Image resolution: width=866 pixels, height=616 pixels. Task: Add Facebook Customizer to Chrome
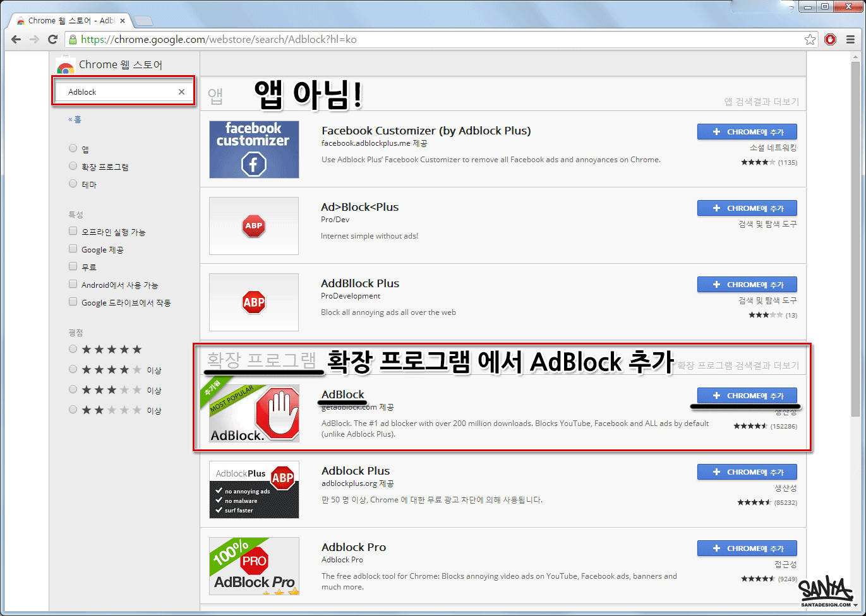[x=747, y=132]
